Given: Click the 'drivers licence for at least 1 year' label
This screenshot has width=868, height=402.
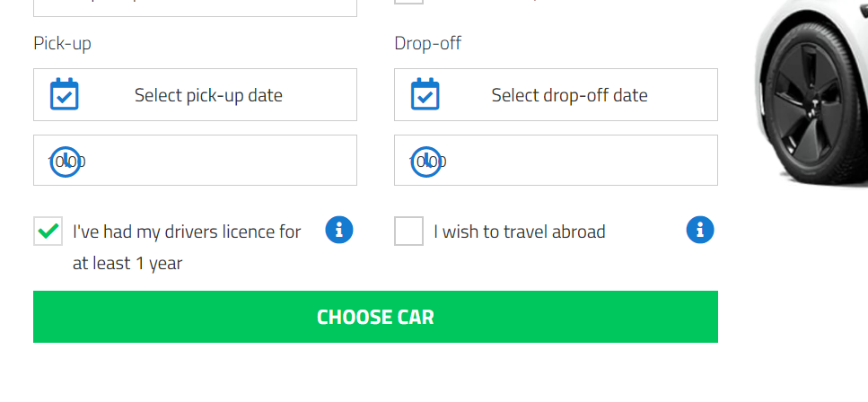Looking at the screenshot, I should [x=187, y=247].
